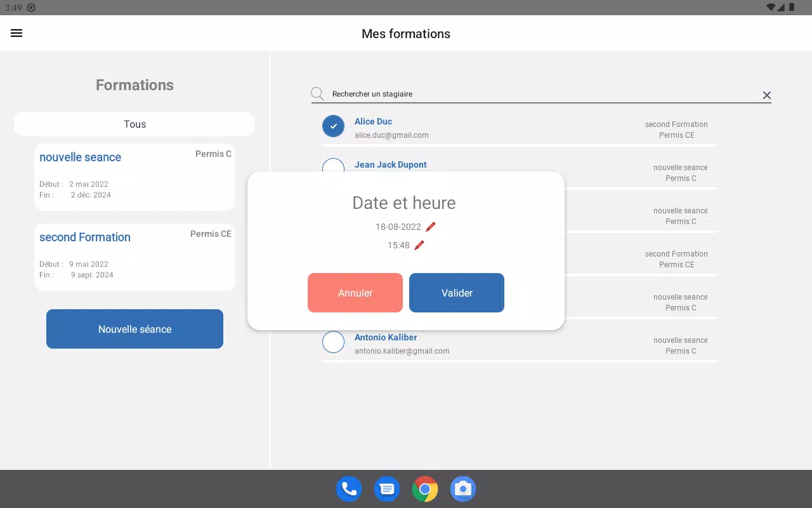Screen dimensions: 812x508
Task: Click the Annuler button
Action: click(355, 293)
